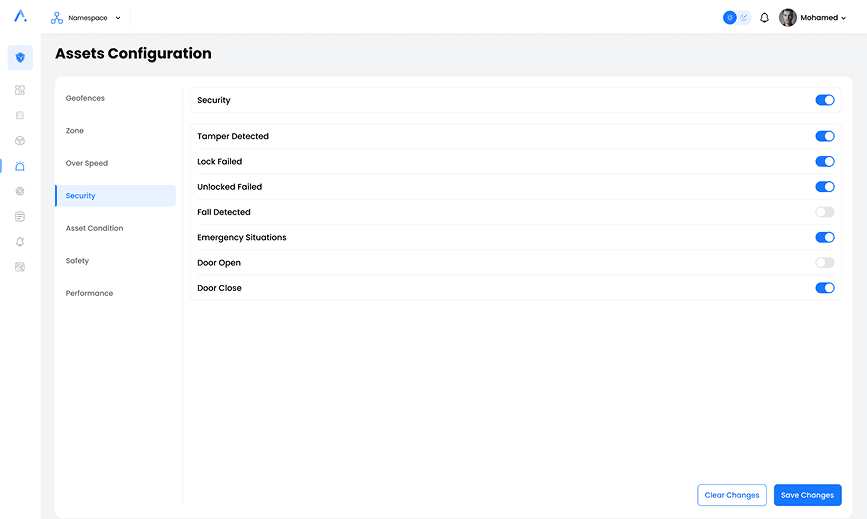Click the Save Changes button
Image resolution: width=867 pixels, height=519 pixels.
pos(807,495)
